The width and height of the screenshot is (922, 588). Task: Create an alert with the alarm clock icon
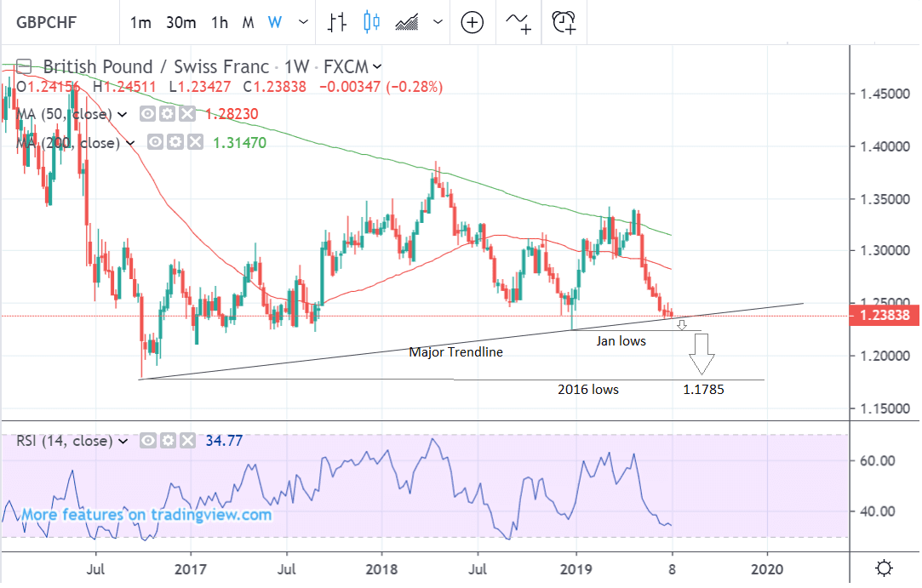(x=564, y=23)
